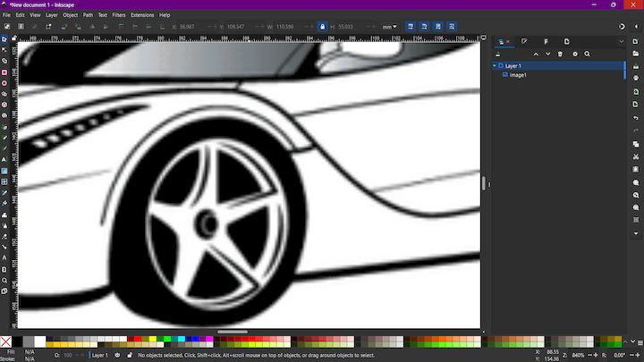This screenshot has height=362, width=644.
Task: Select the Connector tool
Action: (4, 248)
